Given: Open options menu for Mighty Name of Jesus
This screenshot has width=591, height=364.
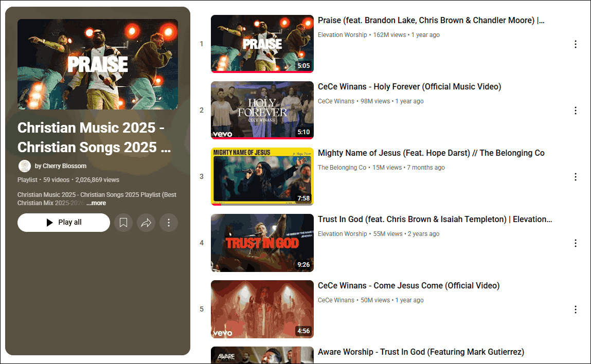Looking at the screenshot, I should 575,177.
